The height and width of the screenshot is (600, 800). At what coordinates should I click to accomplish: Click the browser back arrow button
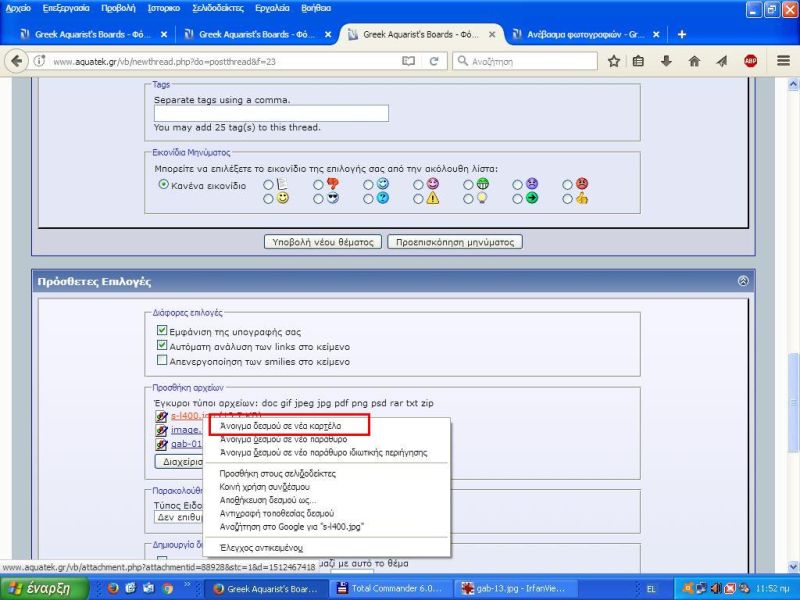click(17, 61)
